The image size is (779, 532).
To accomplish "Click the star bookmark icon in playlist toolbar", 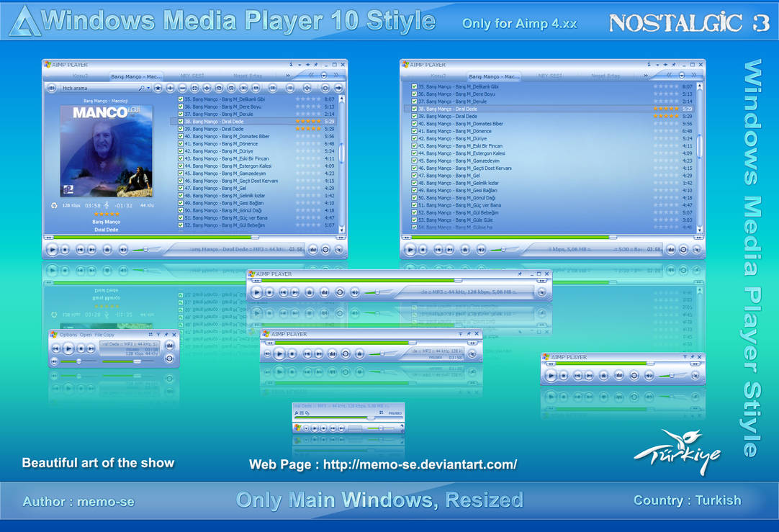I will pyautogui.click(x=158, y=88).
